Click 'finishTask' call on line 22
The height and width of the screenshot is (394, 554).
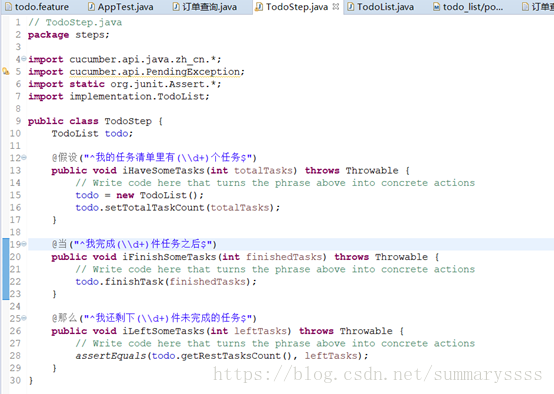[x=134, y=282]
